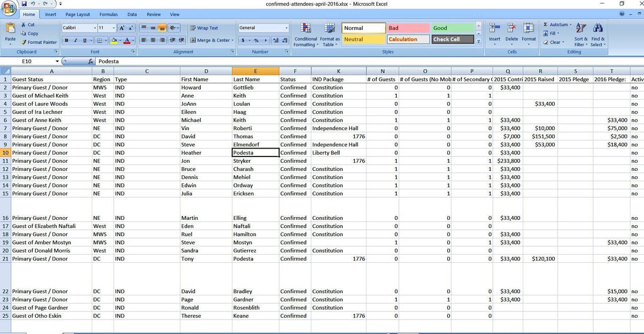Expand the General number format dropdown
Screen dimensions: 644x334
(286, 28)
